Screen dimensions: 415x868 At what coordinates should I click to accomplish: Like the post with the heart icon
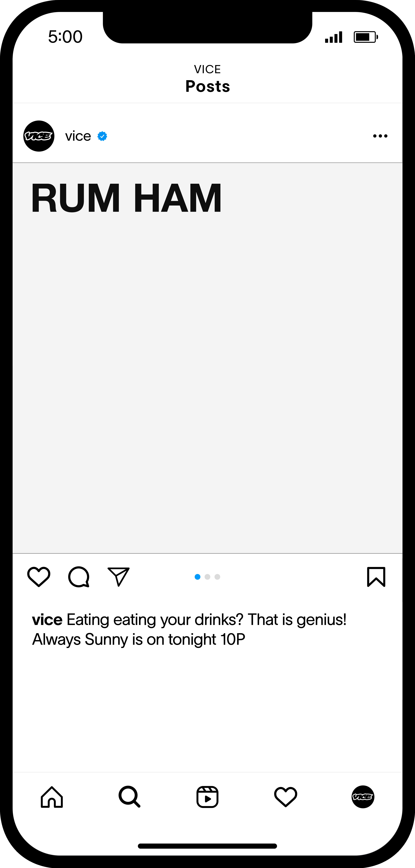39,577
